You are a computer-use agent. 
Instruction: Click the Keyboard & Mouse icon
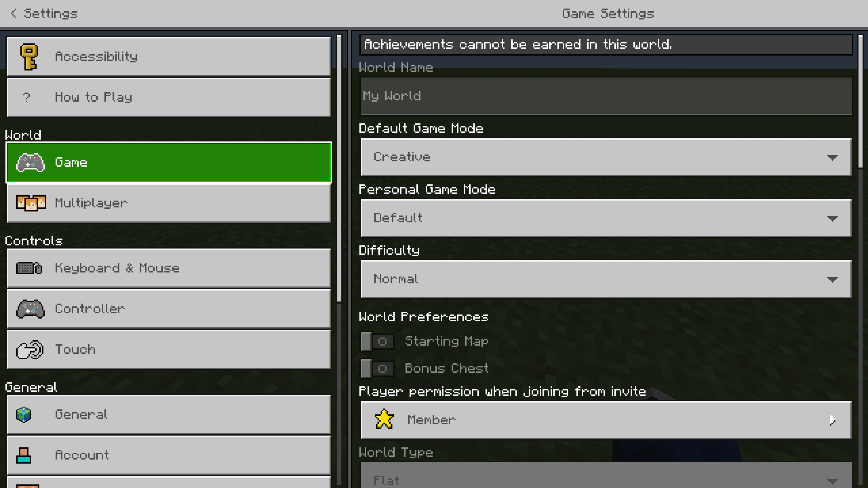(x=29, y=268)
